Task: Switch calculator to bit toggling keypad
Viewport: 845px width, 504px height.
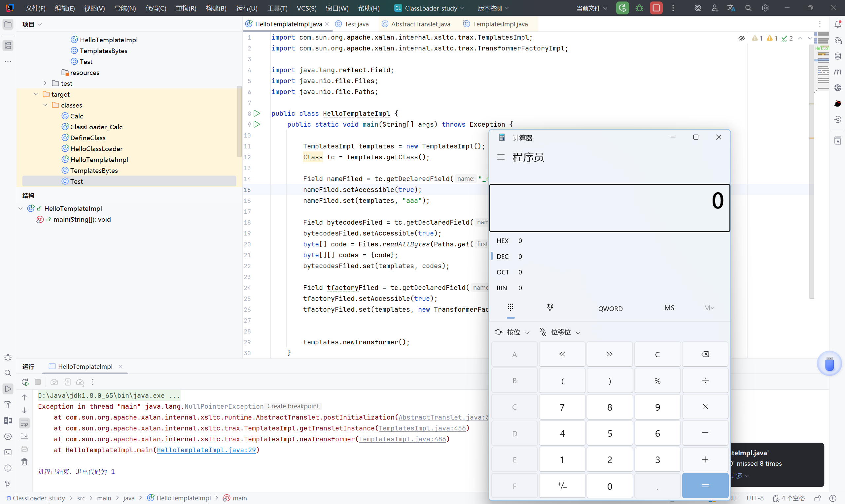Action: point(550,308)
